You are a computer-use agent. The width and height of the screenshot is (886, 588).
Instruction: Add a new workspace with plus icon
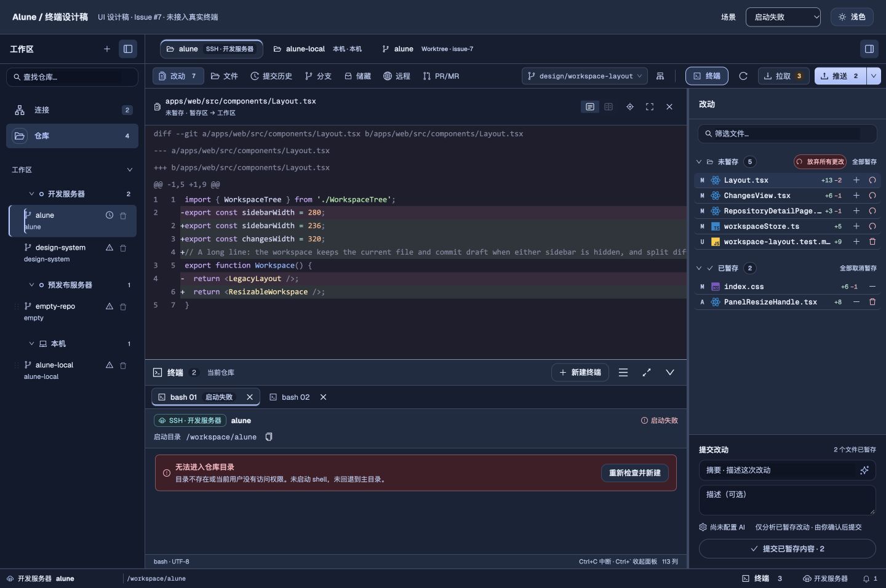(x=107, y=49)
